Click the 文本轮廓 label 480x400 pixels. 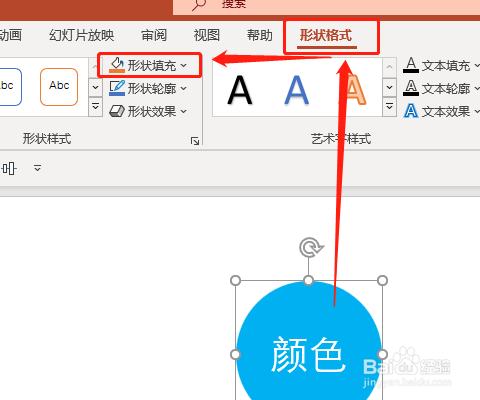446,89
